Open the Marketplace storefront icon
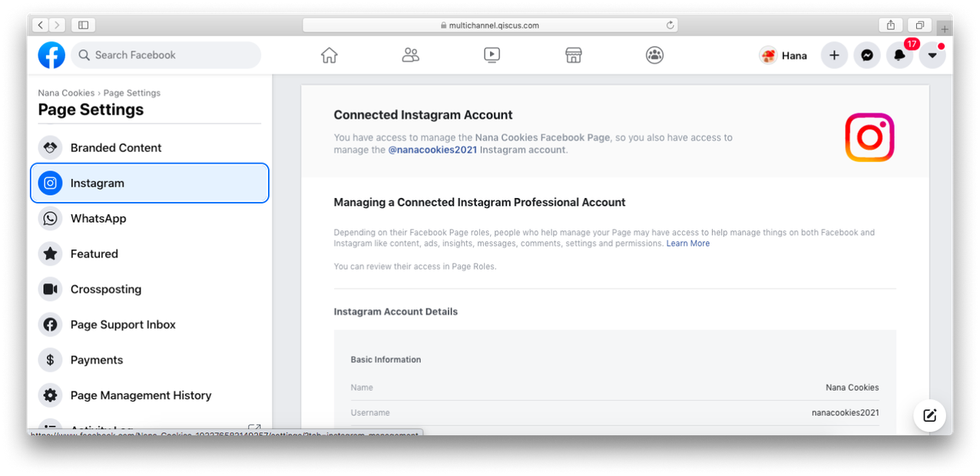Image resolution: width=980 pixels, height=476 pixels. coord(574,55)
